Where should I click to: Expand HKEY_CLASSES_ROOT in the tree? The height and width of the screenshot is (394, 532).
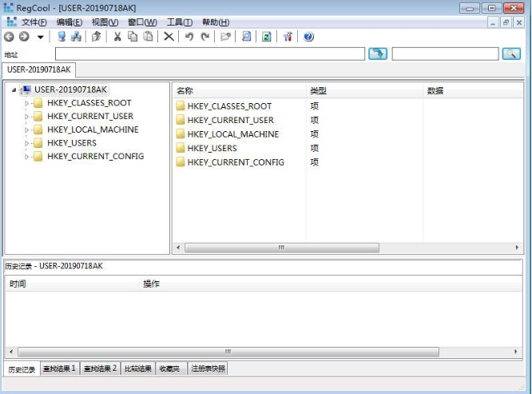[x=26, y=103]
